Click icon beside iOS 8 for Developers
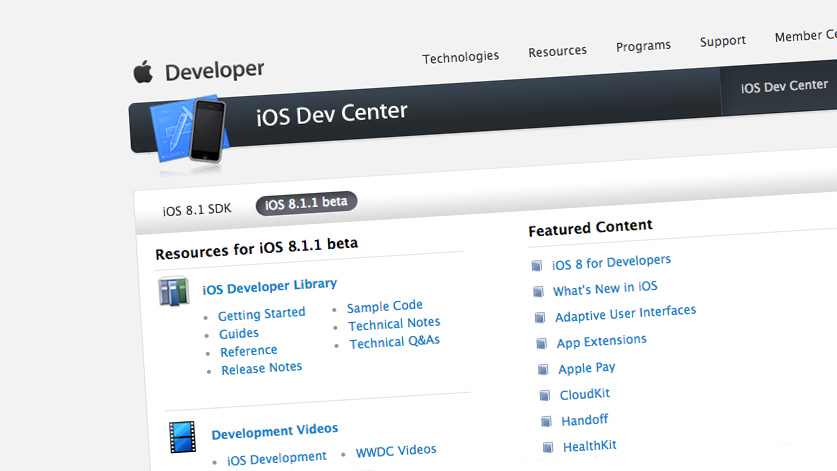837x471 pixels. [x=536, y=265]
